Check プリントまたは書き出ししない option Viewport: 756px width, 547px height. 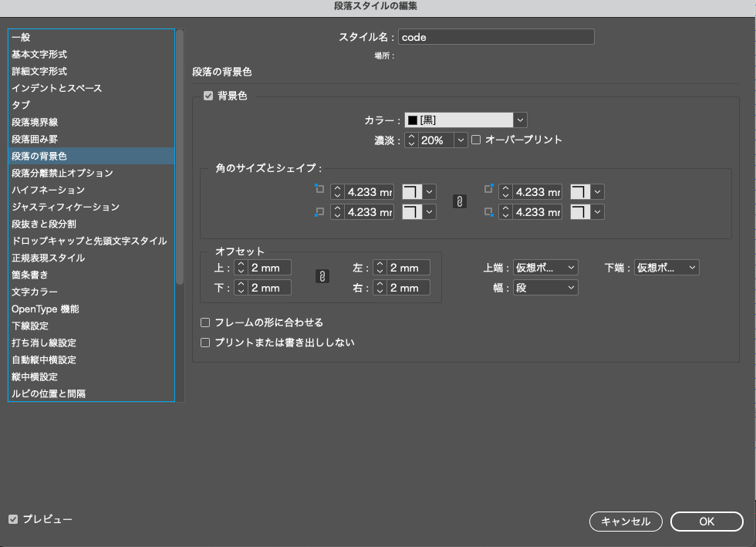click(204, 342)
